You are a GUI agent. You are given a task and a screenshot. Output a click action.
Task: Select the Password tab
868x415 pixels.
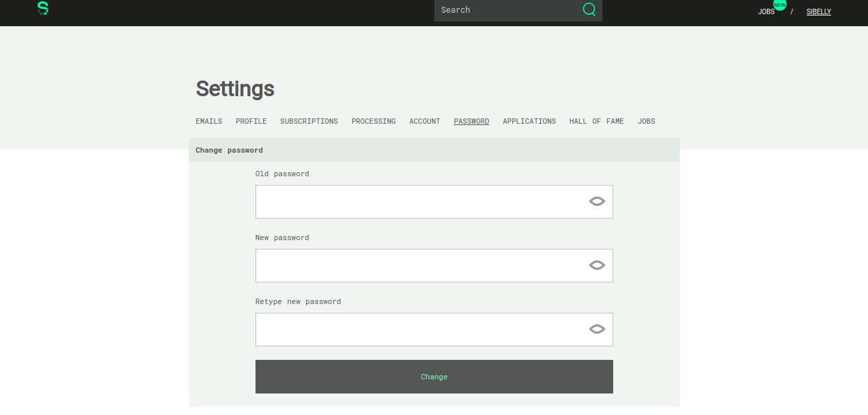coord(471,122)
